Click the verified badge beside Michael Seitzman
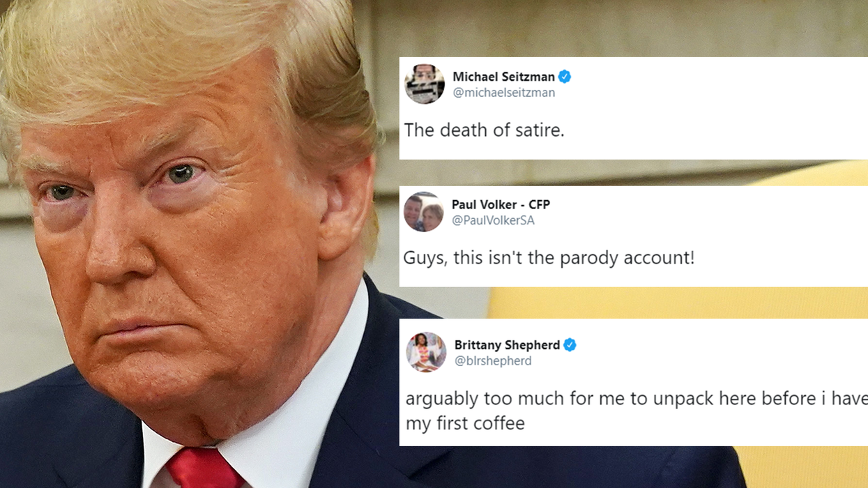This screenshot has width=868, height=488. [x=565, y=77]
